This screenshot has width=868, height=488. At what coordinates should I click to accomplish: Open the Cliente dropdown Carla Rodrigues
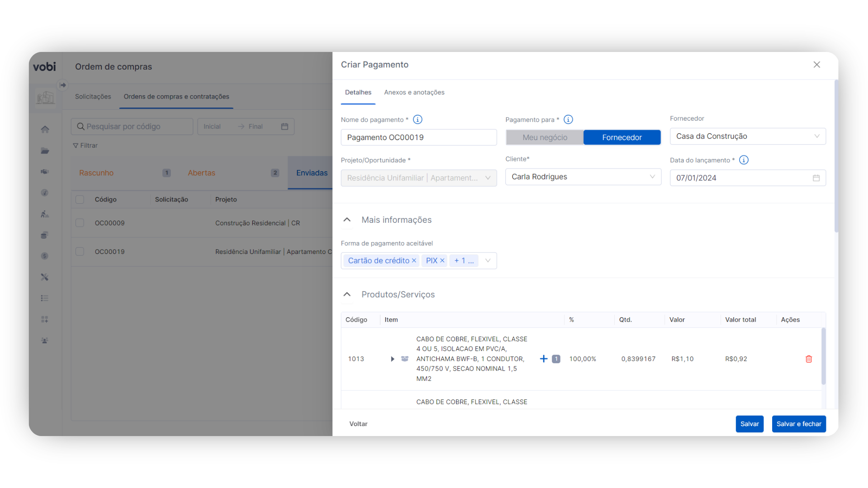point(583,177)
